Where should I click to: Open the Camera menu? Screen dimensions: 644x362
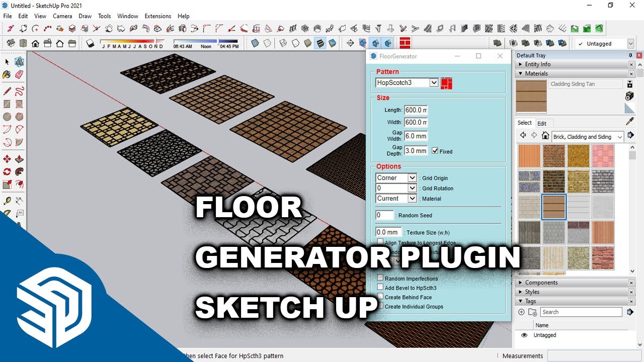click(x=62, y=16)
